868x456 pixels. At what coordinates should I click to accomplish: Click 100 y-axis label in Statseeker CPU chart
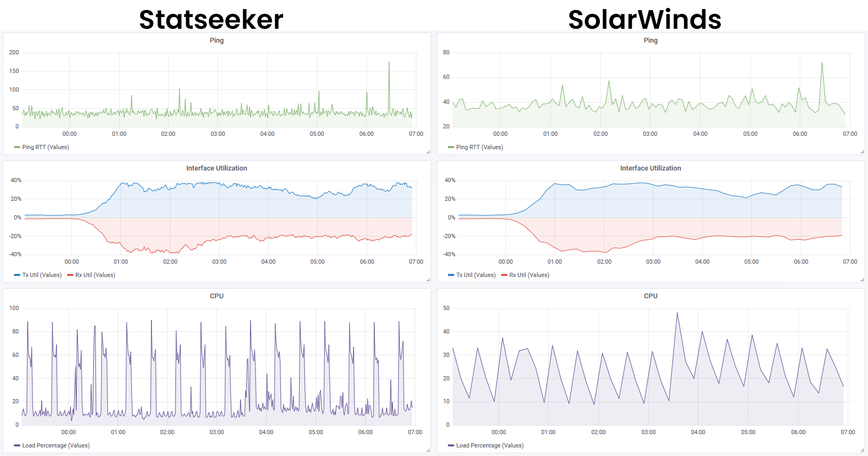(14, 308)
